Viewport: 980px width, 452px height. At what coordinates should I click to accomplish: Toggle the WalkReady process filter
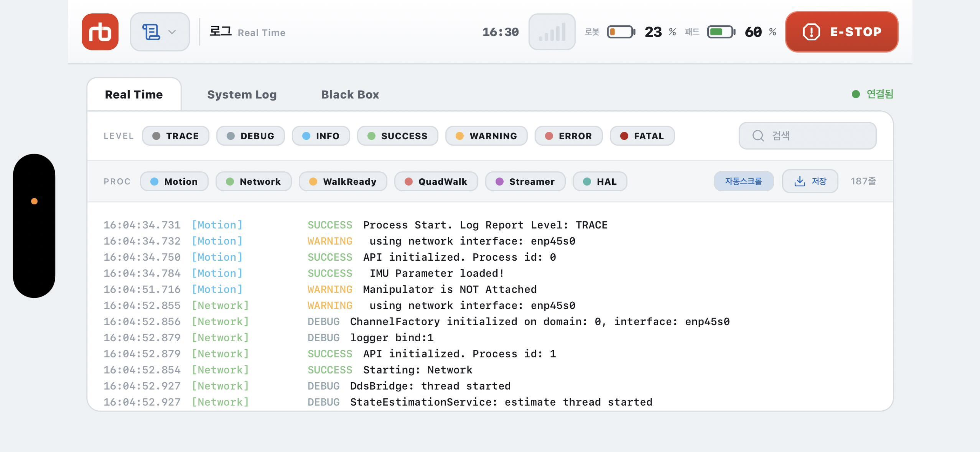pyautogui.click(x=343, y=182)
